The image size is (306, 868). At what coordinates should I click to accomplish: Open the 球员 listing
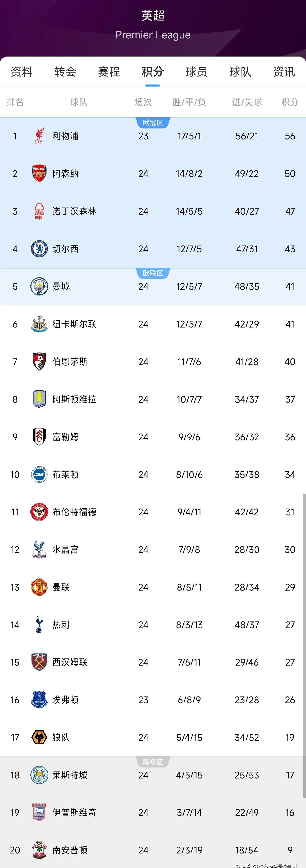pos(197,72)
